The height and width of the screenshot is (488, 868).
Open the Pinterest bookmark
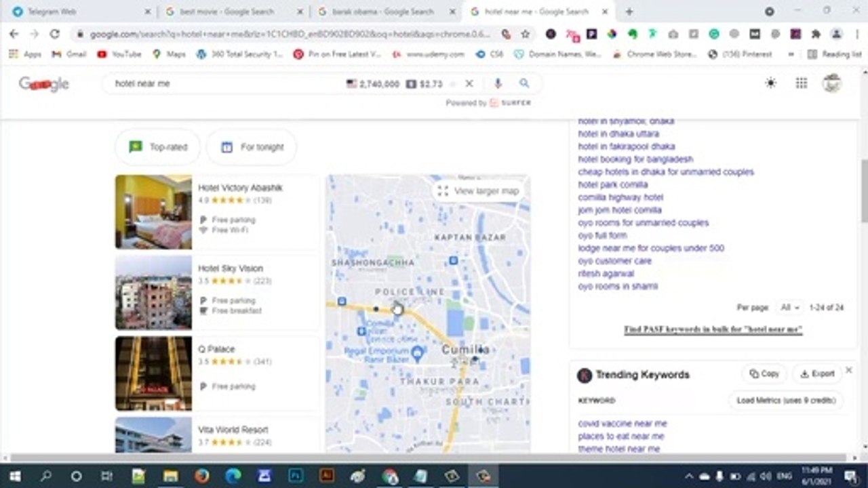click(740, 54)
